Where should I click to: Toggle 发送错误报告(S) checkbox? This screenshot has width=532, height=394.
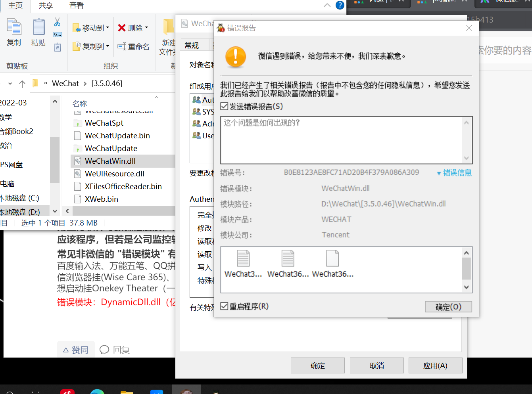point(224,106)
